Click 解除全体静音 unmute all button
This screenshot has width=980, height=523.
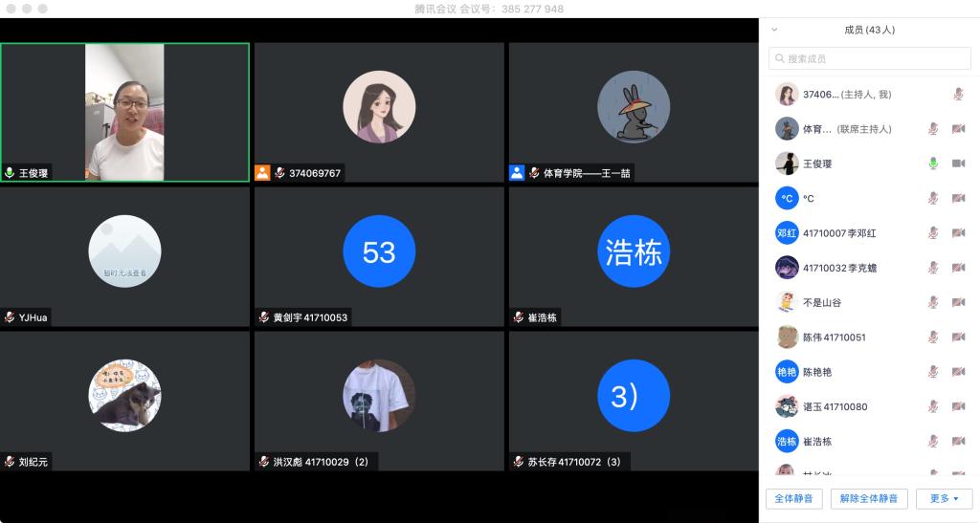click(869, 499)
